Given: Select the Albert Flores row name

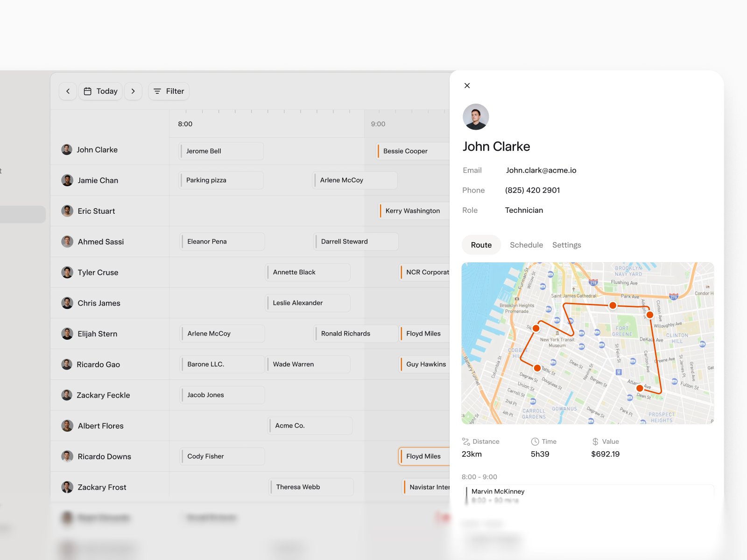Looking at the screenshot, I should (x=101, y=426).
